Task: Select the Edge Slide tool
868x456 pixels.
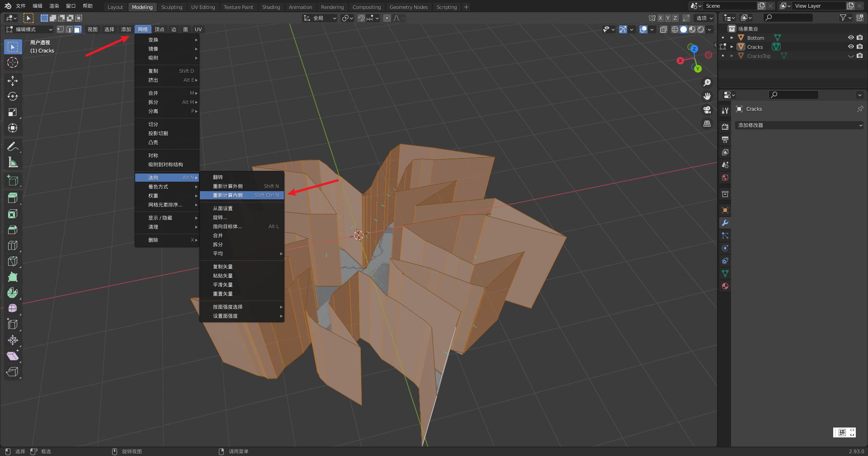Action: pos(13,324)
